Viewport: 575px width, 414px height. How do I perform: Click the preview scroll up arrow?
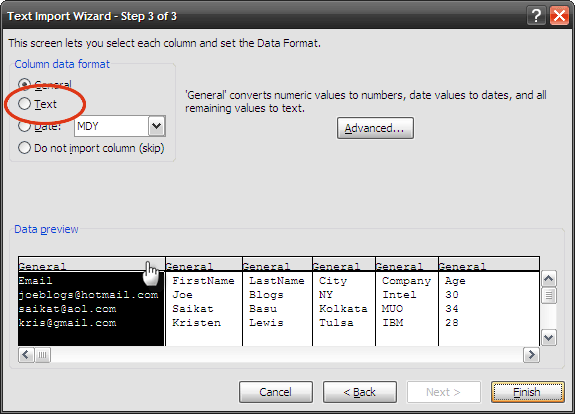(x=549, y=279)
